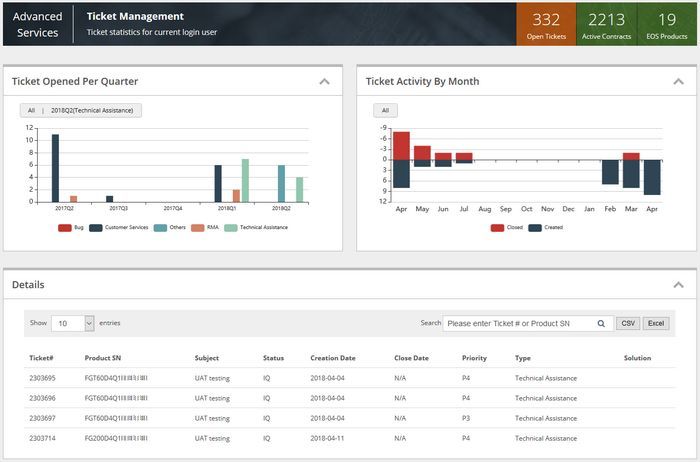Click the Feb Created bar
Viewport: 700px width, 462px height.
[x=610, y=172]
